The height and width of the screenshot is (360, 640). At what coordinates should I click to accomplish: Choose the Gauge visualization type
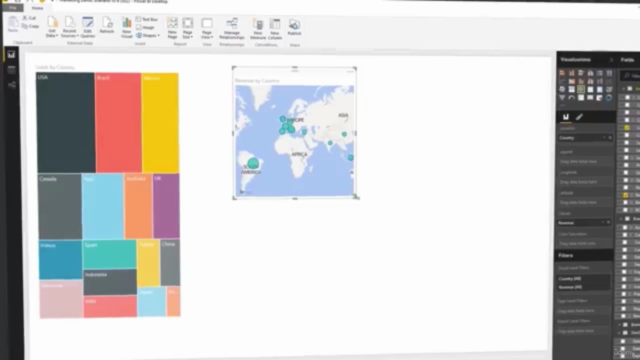tap(571, 98)
